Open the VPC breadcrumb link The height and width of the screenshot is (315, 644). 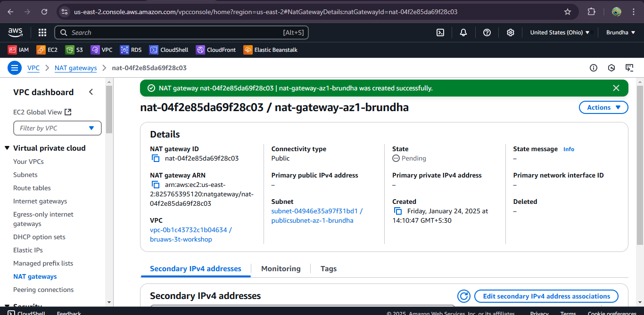coord(33,68)
